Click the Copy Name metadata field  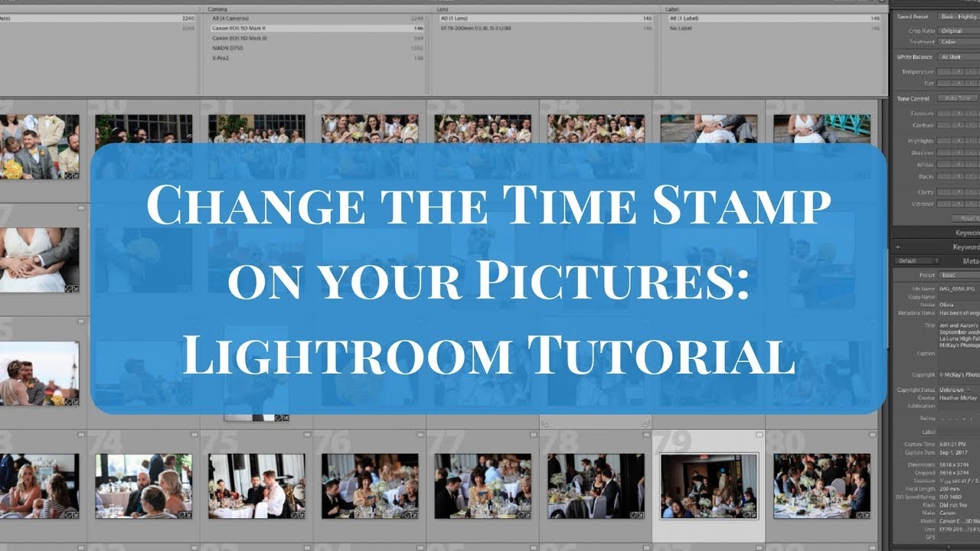tap(959, 297)
